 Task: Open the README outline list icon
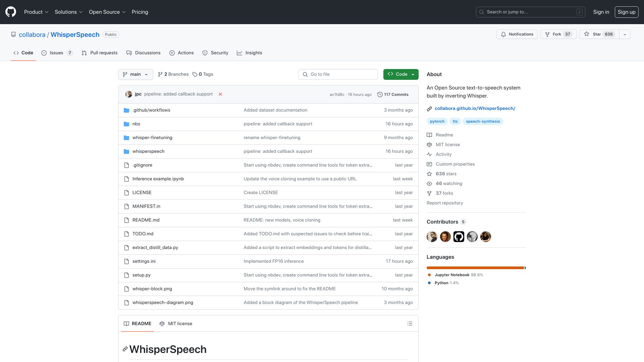410,324
